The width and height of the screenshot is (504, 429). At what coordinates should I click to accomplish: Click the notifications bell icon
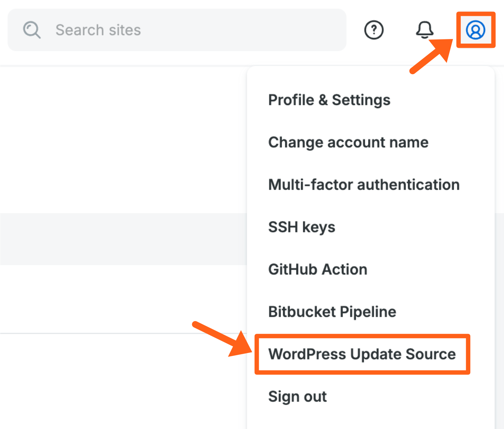[425, 30]
